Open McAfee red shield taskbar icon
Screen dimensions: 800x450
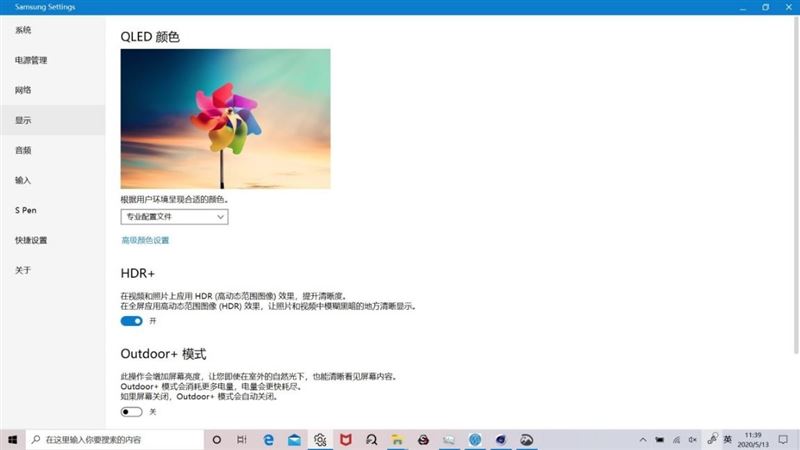(x=346, y=440)
